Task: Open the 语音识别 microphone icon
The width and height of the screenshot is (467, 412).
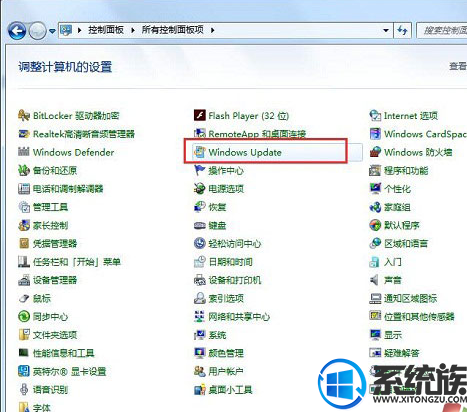Action: (24, 389)
